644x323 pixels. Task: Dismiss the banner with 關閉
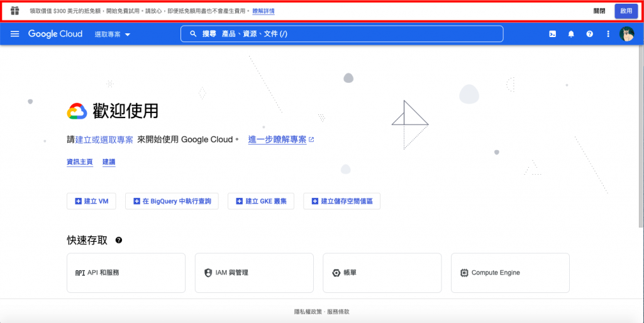pyautogui.click(x=599, y=11)
